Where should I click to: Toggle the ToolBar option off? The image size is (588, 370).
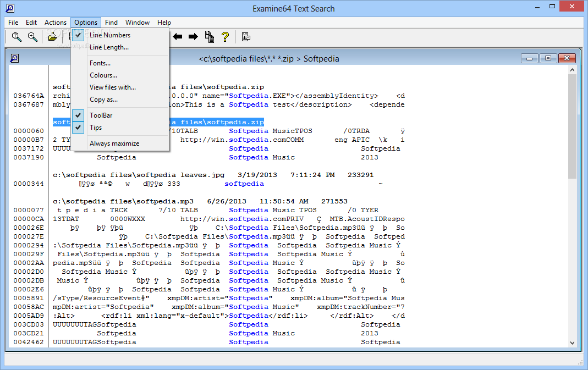click(120, 115)
